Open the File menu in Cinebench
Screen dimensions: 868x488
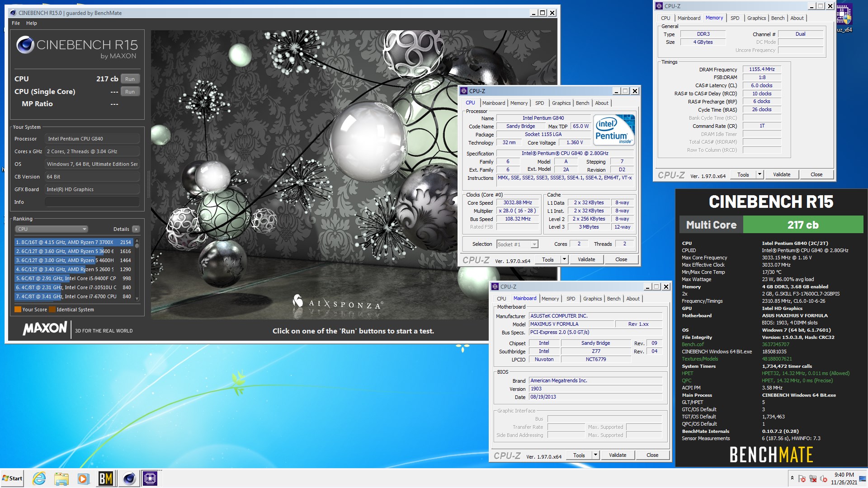(16, 23)
